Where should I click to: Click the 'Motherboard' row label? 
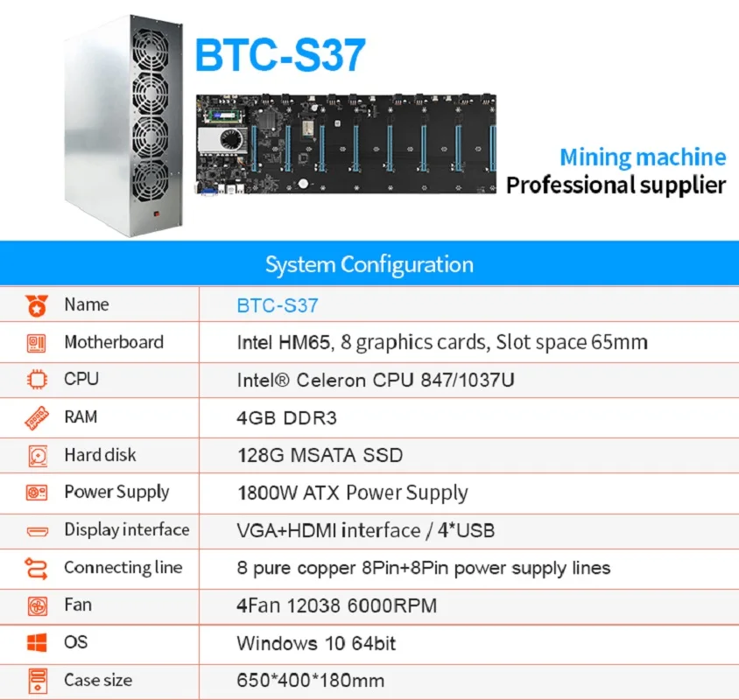[x=114, y=342]
